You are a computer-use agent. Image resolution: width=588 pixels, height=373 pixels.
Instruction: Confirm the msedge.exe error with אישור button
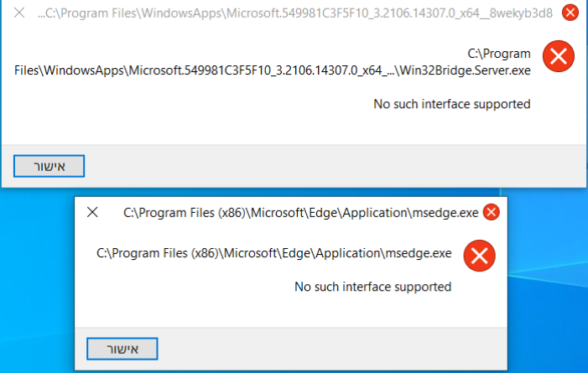(122, 349)
